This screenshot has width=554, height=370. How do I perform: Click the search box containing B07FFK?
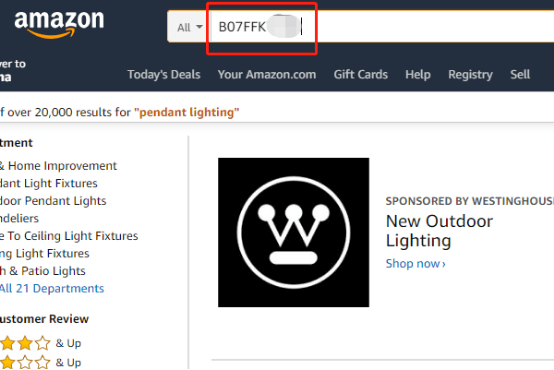[x=382, y=27]
